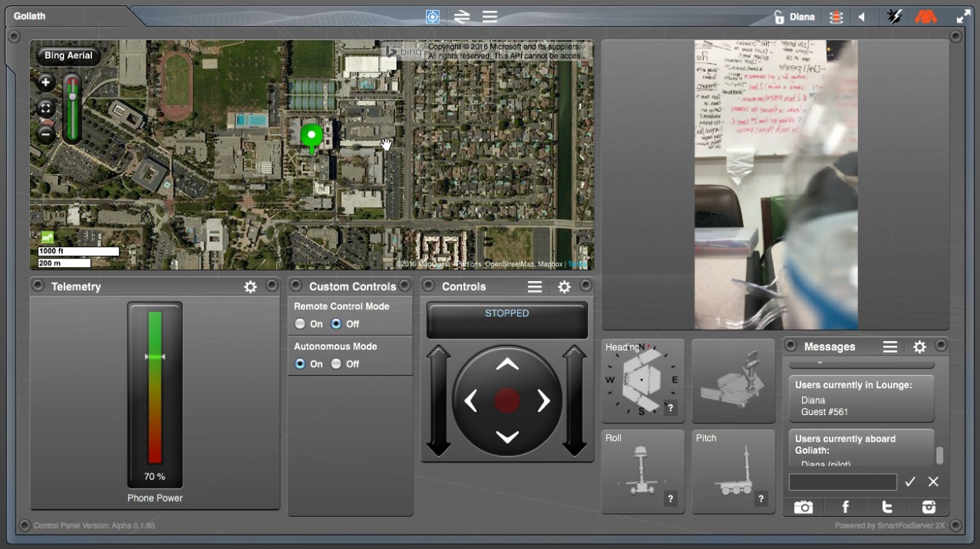Click the Phone Power gauge marker

(155, 357)
